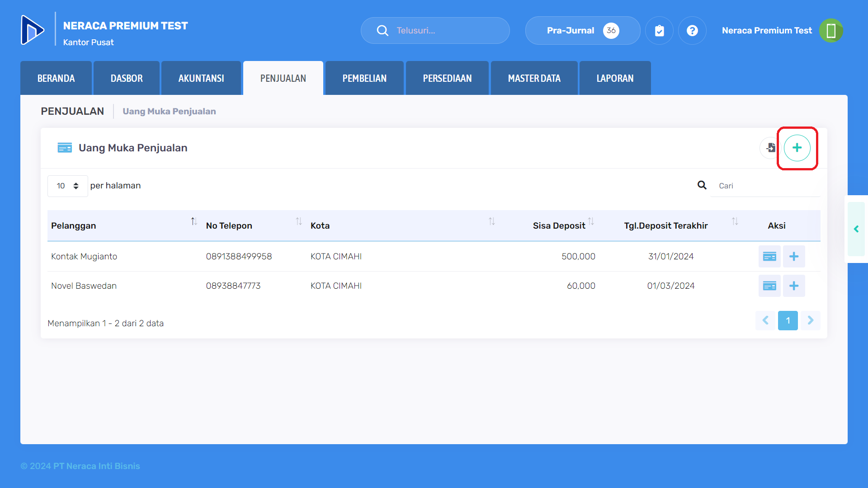
Task: Click the Uang Muka Penjualan card heading icon
Action: (65, 148)
